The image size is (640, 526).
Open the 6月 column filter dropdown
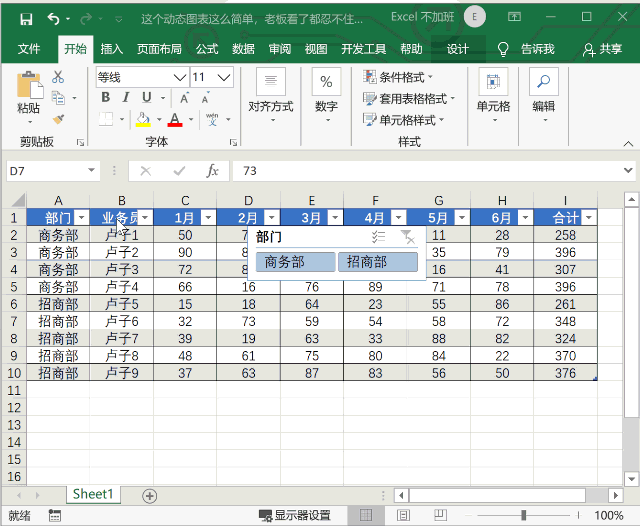(525, 218)
